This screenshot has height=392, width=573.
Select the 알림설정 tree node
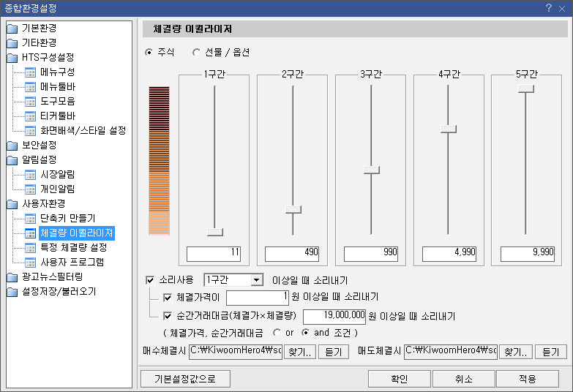(x=39, y=159)
